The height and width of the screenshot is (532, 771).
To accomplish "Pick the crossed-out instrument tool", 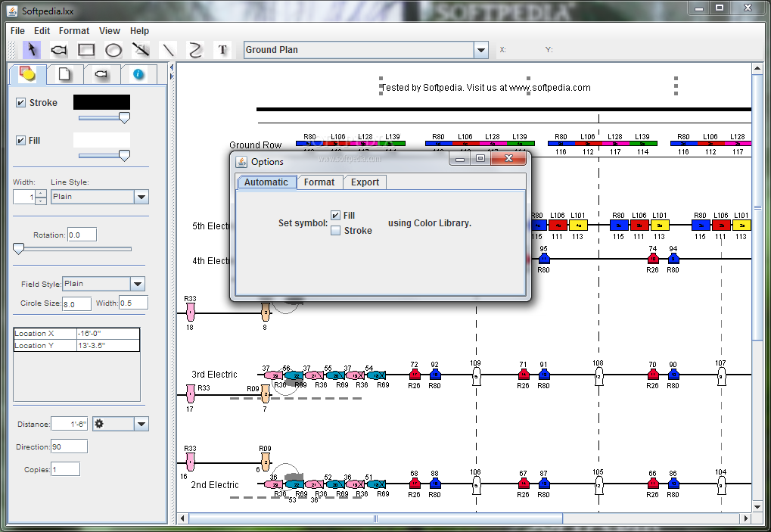I will [141, 50].
